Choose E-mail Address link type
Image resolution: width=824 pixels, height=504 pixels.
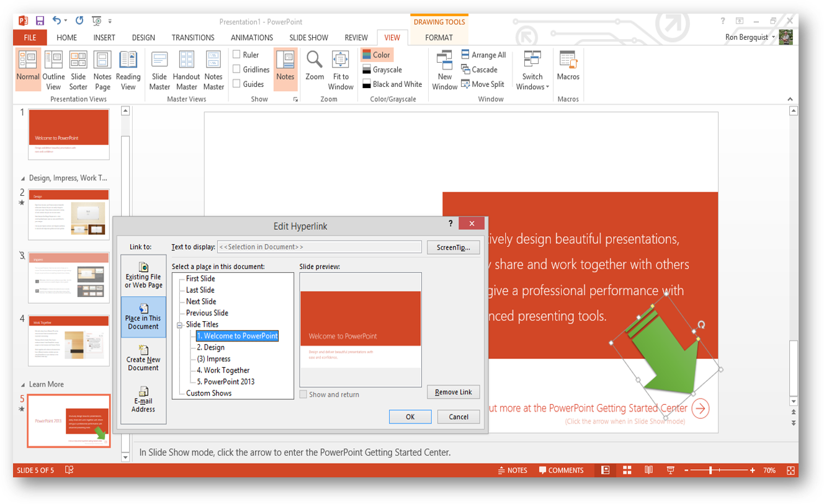[143, 399]
